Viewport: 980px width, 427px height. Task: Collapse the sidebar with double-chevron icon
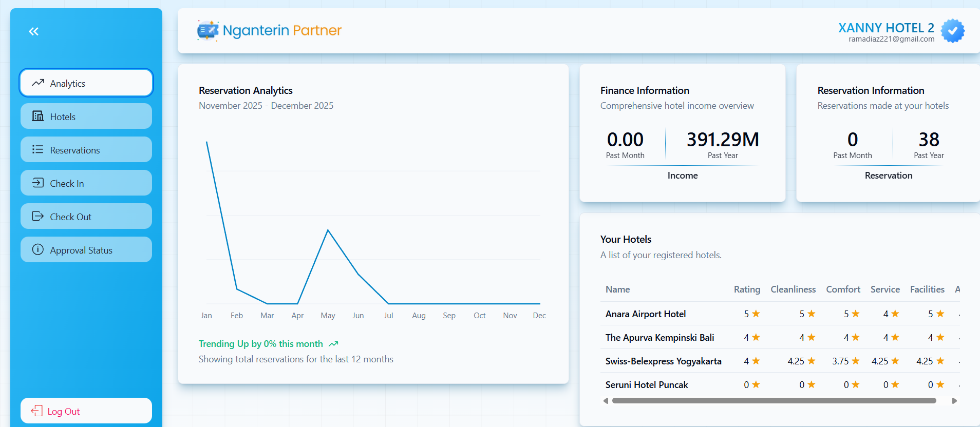pyautogui.click(x=33, y=31)
